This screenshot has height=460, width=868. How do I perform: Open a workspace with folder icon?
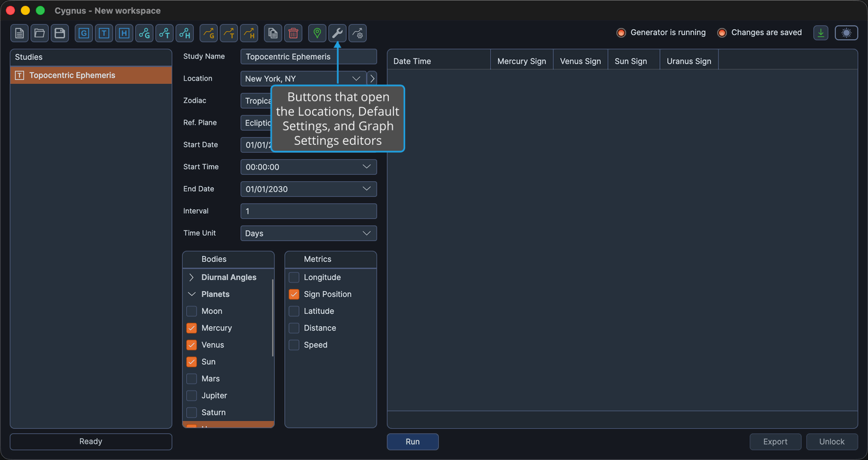click(40, 33)
